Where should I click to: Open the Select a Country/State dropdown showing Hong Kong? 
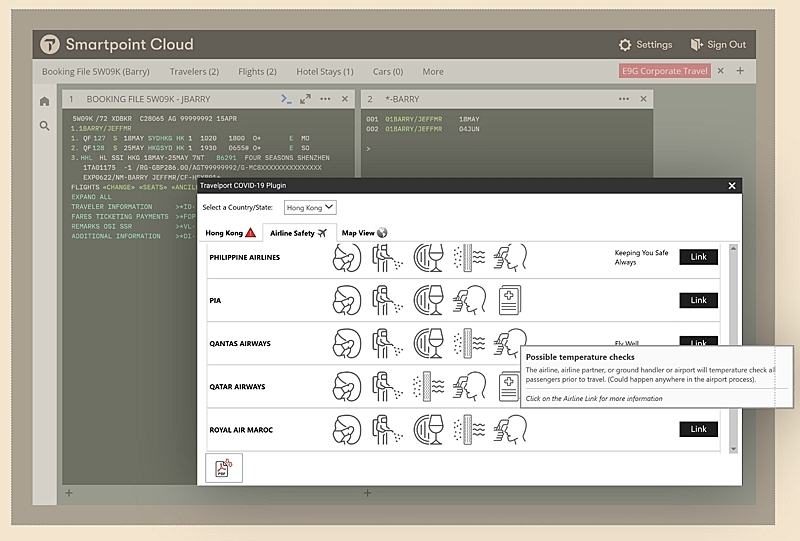click(310, 207)
